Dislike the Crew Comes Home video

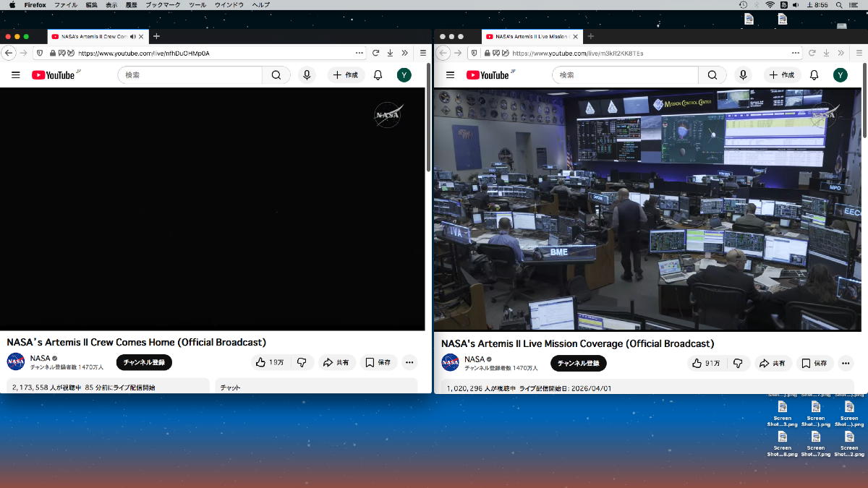tap(302, 362)
